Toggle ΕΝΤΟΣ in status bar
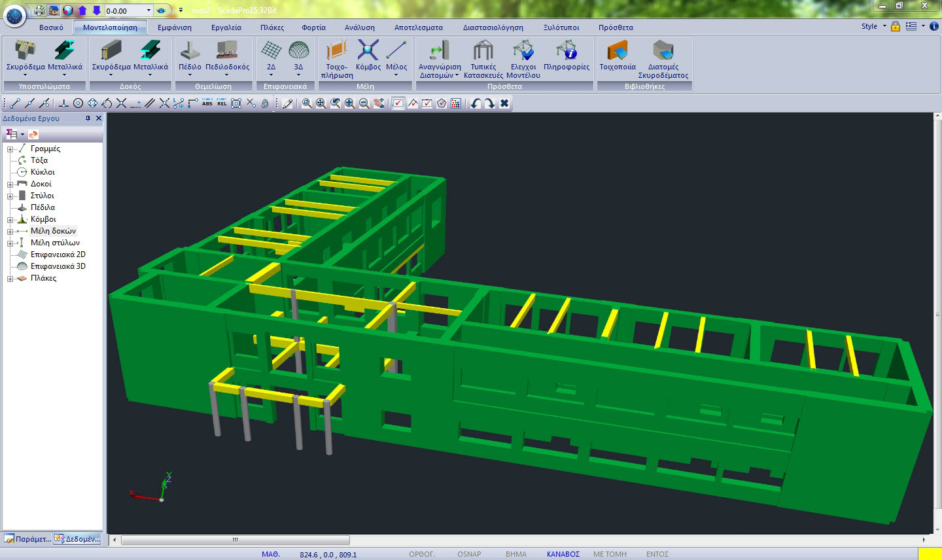942x560 pixels. click(657, 554)
